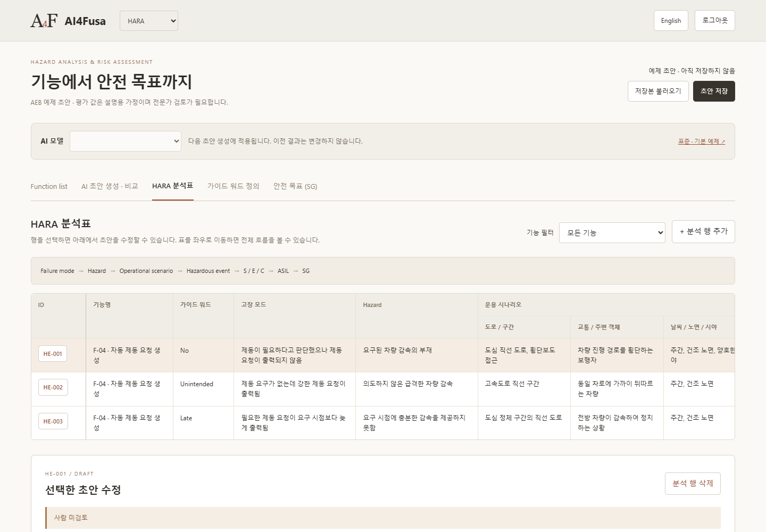Open the 안전 목표 (SG) tab
This screenshot has height=532, width=766.
tap(295, 186)
